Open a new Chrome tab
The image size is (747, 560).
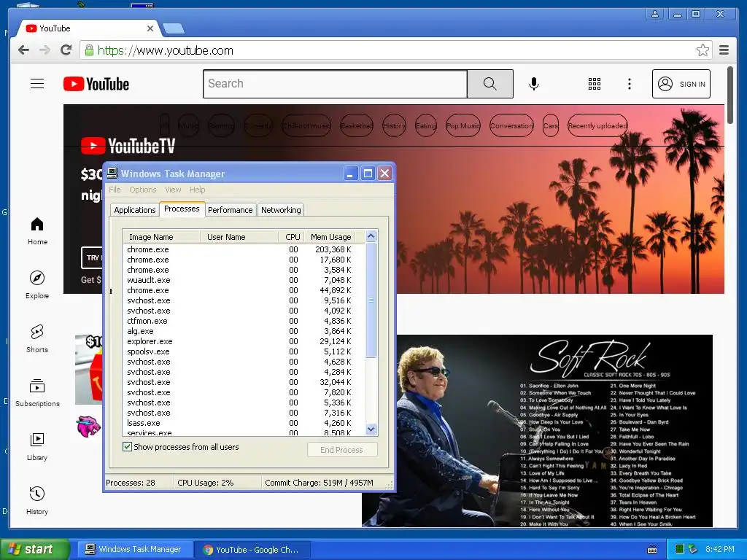(x=174, y=29)
